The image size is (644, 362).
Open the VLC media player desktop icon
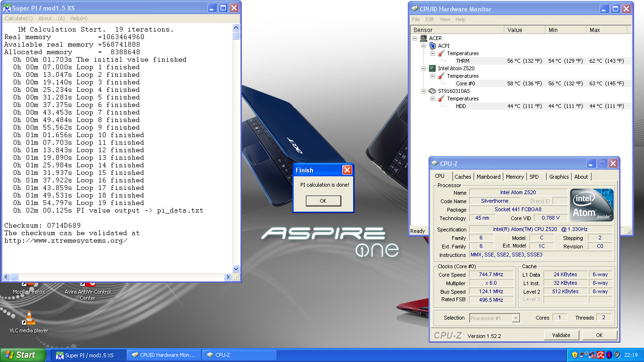(29, 322)
